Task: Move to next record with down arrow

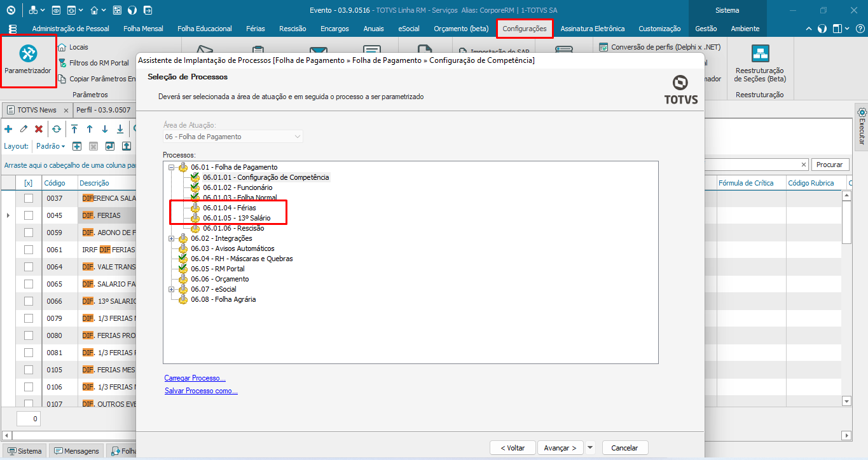Action: [x=105, y=129]
